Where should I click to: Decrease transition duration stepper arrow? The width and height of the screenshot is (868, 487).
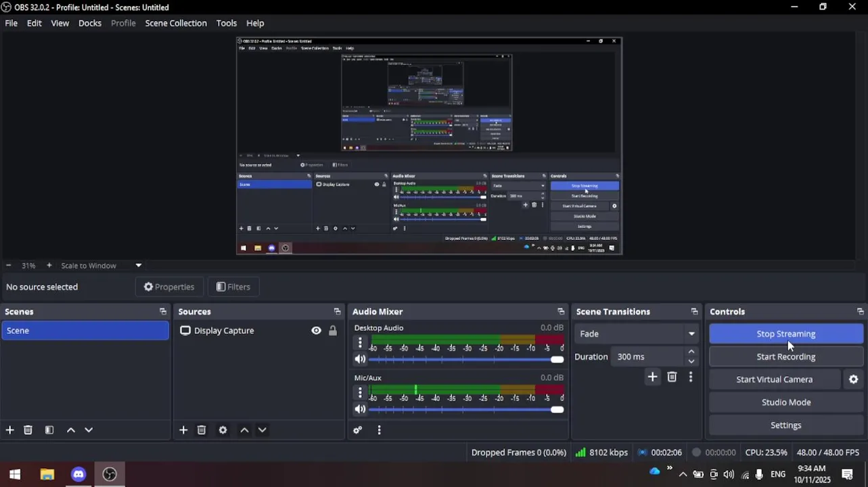[x=691, y=361]
